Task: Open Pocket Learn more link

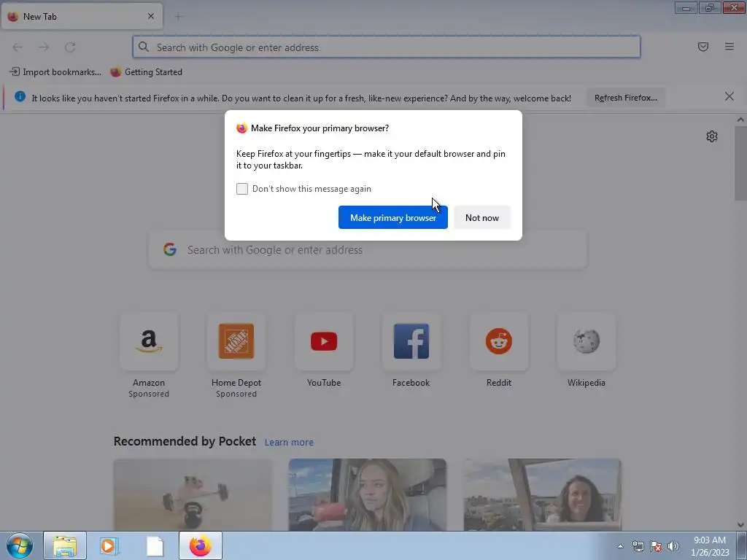Action: [x=289, y=443]
